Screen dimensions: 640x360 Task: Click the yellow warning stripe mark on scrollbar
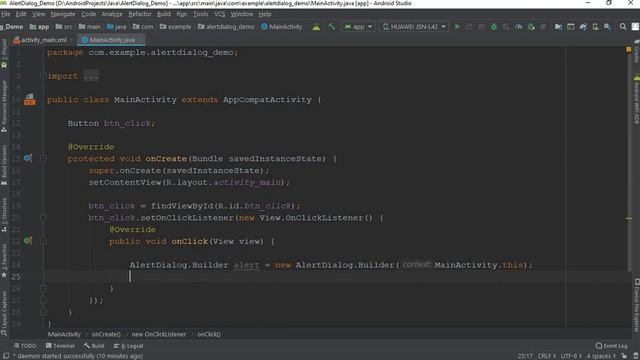(629, 218)
